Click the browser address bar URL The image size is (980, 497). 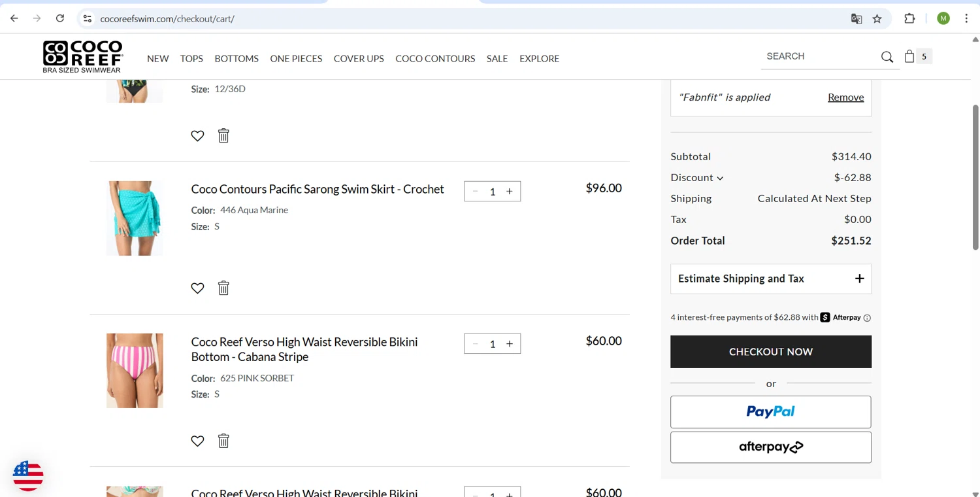point(167,19)
